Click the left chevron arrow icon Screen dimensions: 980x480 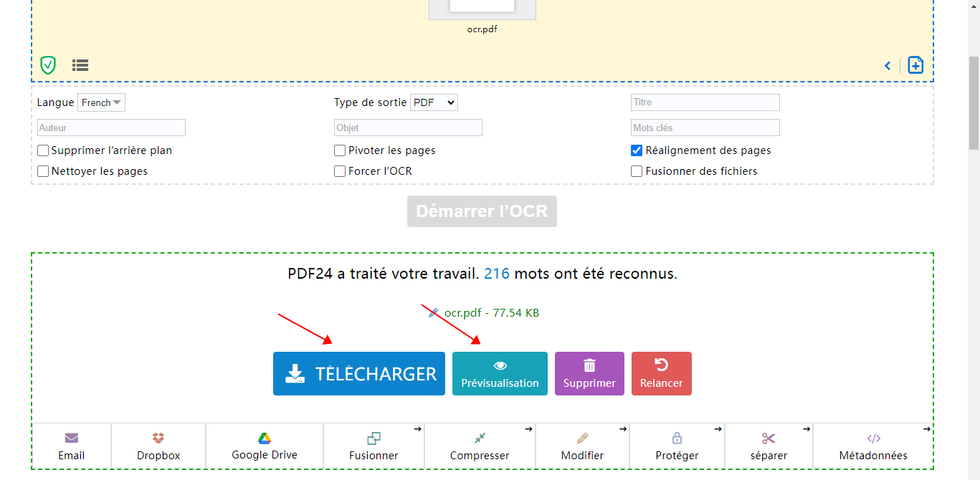pos(888,66)
